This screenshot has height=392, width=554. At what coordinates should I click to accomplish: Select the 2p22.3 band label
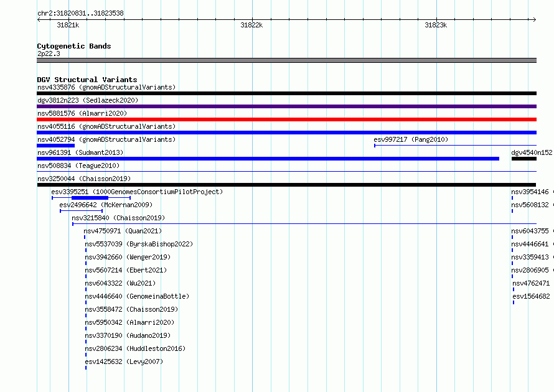(49, 54)
